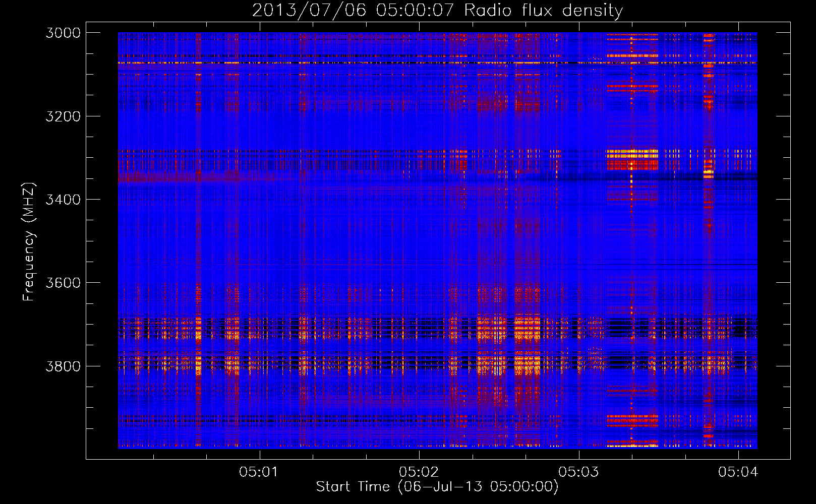The image size is (816, 504).
Task: Click the 'Frequency (MHZ)' y-axis label
Action: coord(29,242)
